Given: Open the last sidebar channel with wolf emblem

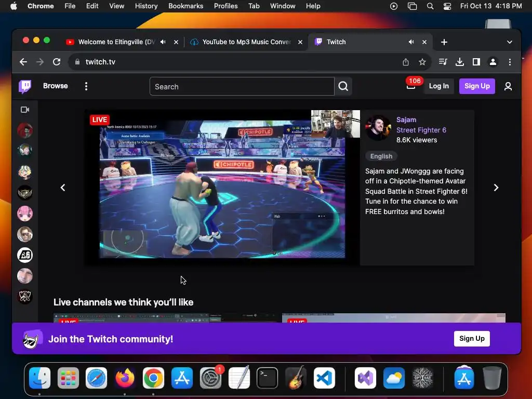Looking at the screenshot, I should pos(25,297).
